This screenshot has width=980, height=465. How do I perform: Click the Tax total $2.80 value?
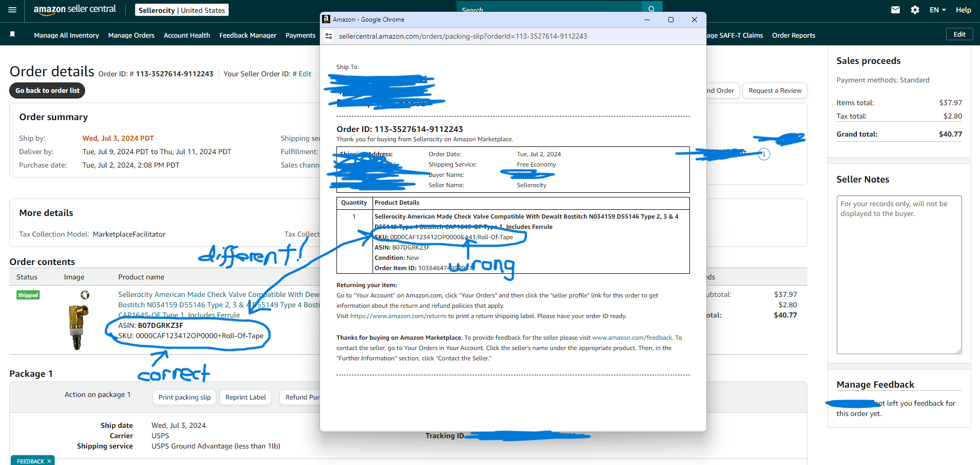[x=953, y=116]
